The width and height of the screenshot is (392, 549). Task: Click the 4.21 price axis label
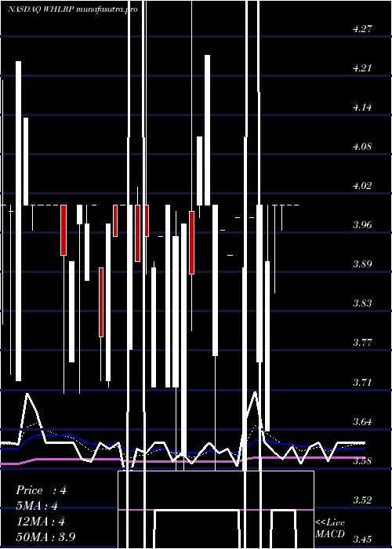pyautogui.click(x=362, y=68)
